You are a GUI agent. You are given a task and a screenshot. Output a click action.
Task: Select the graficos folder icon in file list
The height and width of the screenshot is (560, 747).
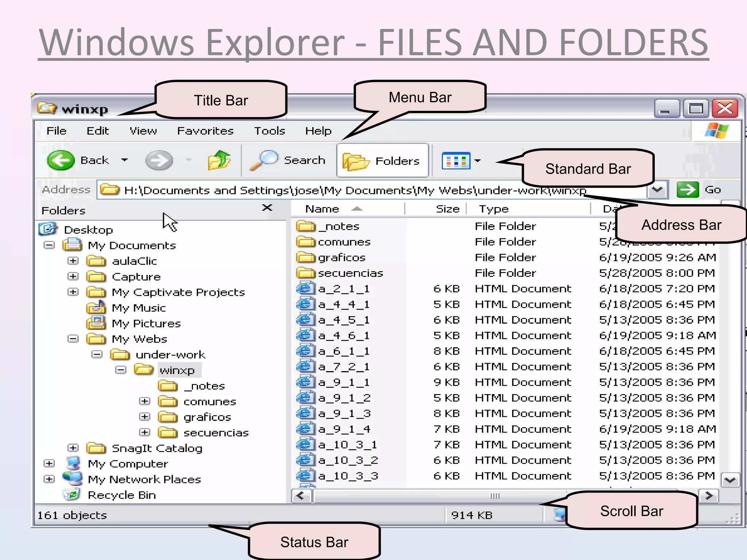click(305, 257)
